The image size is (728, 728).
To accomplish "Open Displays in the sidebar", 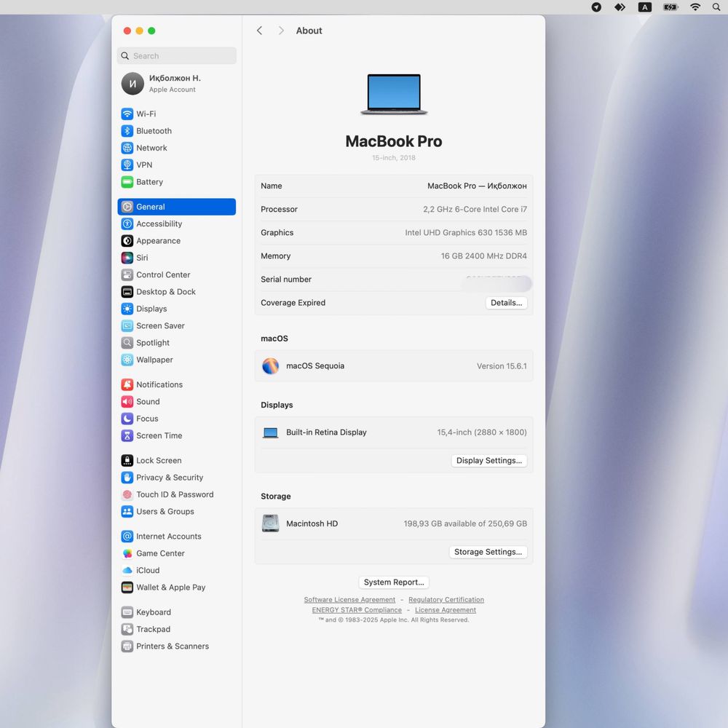I will (x=176, y=309).
